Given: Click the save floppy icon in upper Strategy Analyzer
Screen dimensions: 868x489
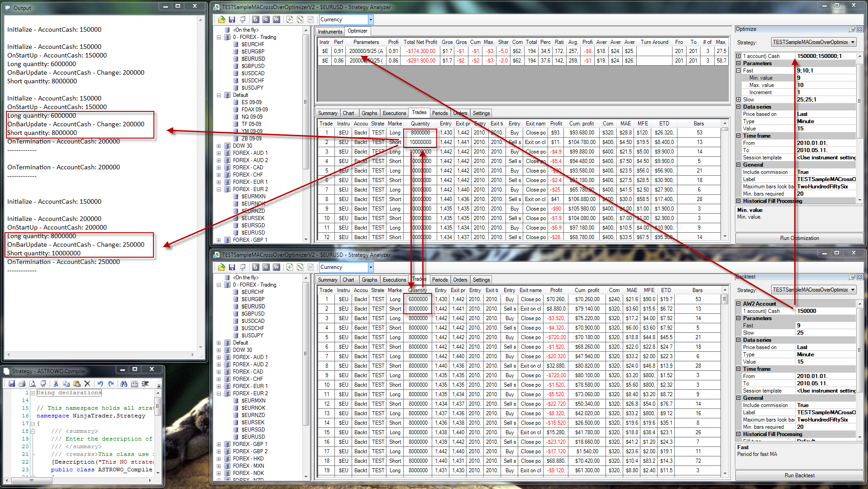Looking at the screenshot, I should click(x=232, y=19).
